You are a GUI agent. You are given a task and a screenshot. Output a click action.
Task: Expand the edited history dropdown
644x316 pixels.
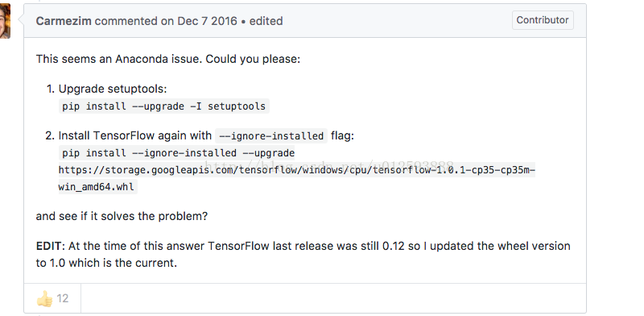(266, 21)
